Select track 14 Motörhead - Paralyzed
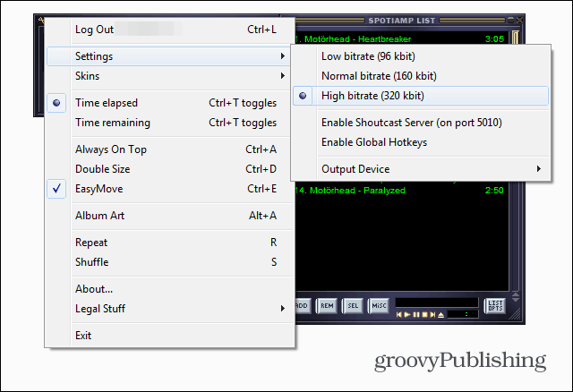The image size is (573, 392). tap(400, 191)
